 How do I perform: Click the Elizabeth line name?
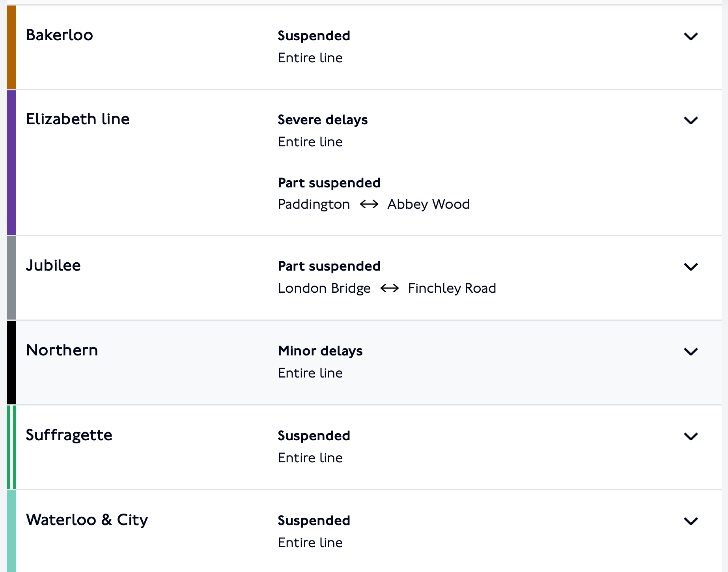click(78, 119)
